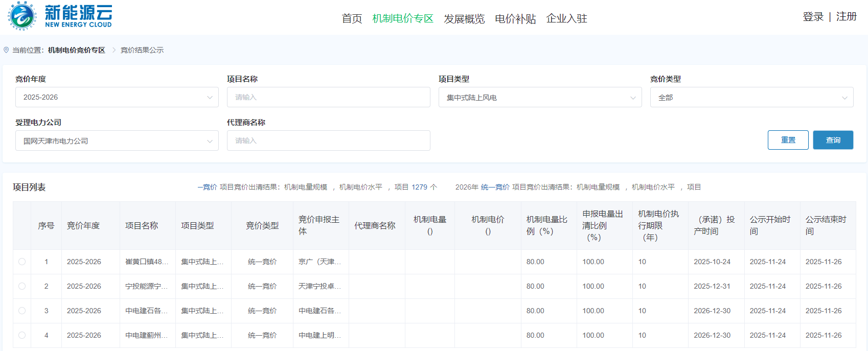The width and height of the screenshot is (868, 351).
Task: Expand the 受理电力公司 dropdown showing 国网天津市电力公司
Action: point(117,141)
